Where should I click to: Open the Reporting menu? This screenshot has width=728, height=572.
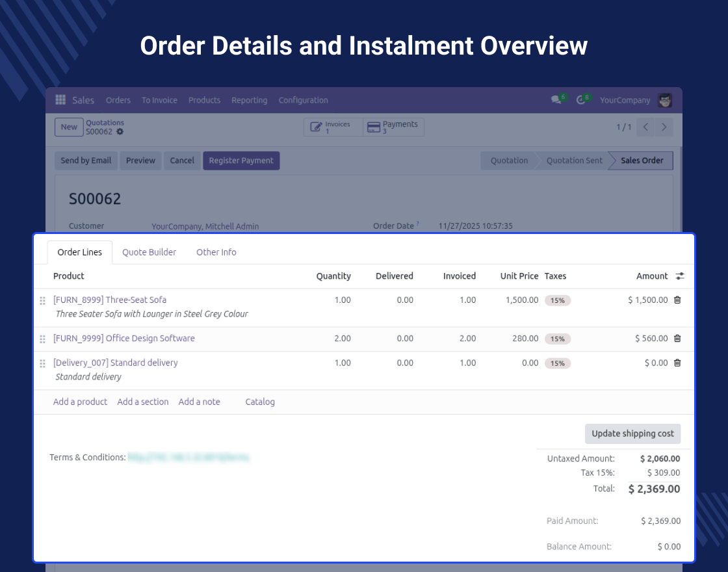pos(250,100)
